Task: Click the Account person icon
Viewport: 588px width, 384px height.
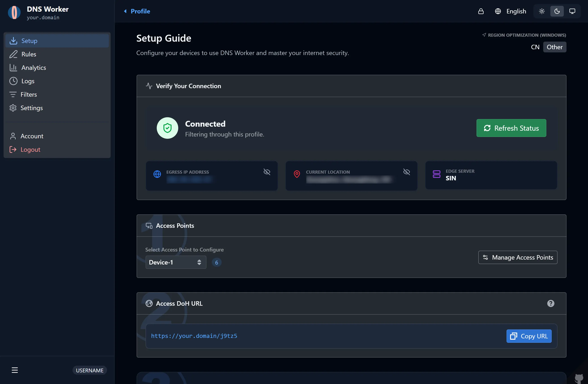Action: (13, 136)
